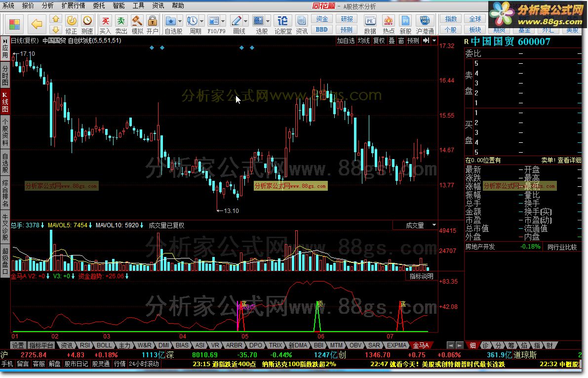Click the 研报 button

[x=347, y=19]
